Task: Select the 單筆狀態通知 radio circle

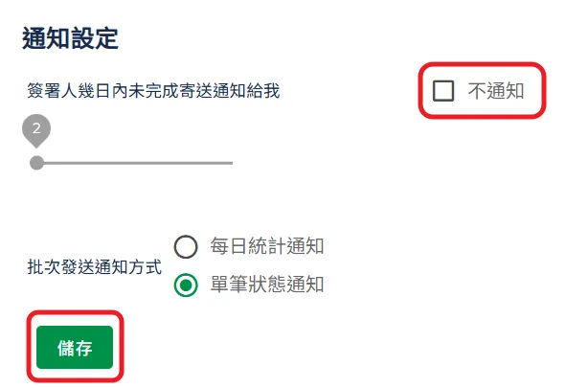Action: tap(186, 285)
